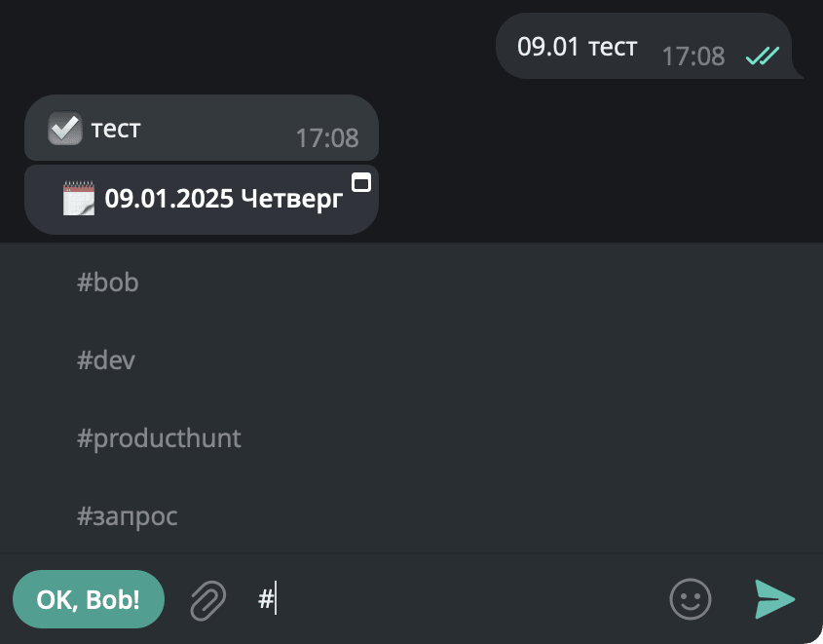This screenshot has height=644, width=823.
Task: Click the 17:08 timestamp on the тест message
Action: point(327,137)
